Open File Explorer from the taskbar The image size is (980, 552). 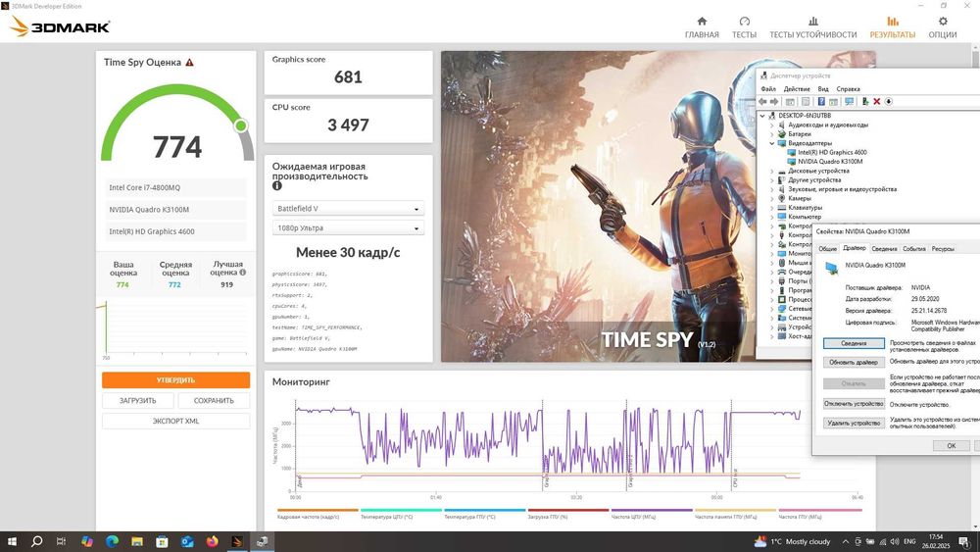tap(137, 541)
